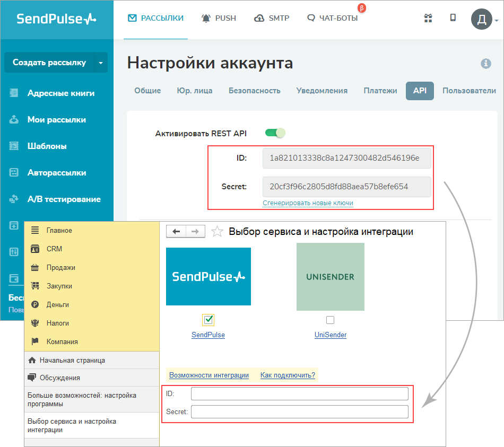
Task: Go forward with the right arrow button
Action: tap(195, 231)
